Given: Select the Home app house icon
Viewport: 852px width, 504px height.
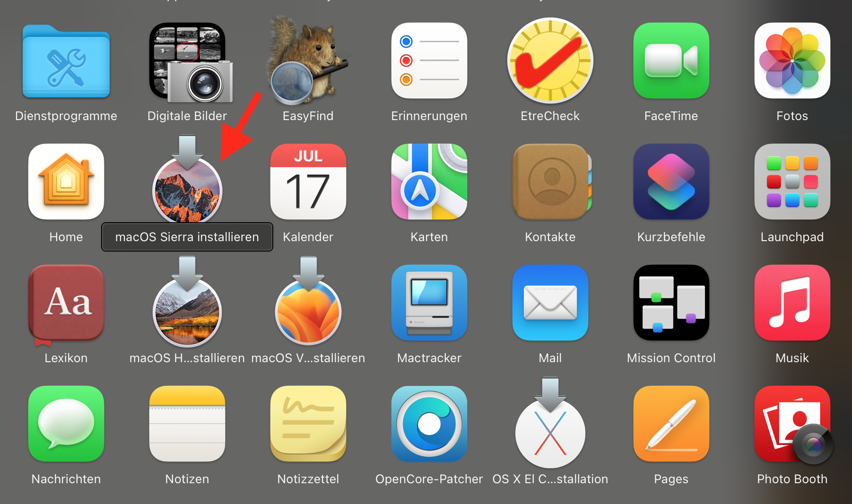Looking at the screenshot, I should click(x=66, y=182).
